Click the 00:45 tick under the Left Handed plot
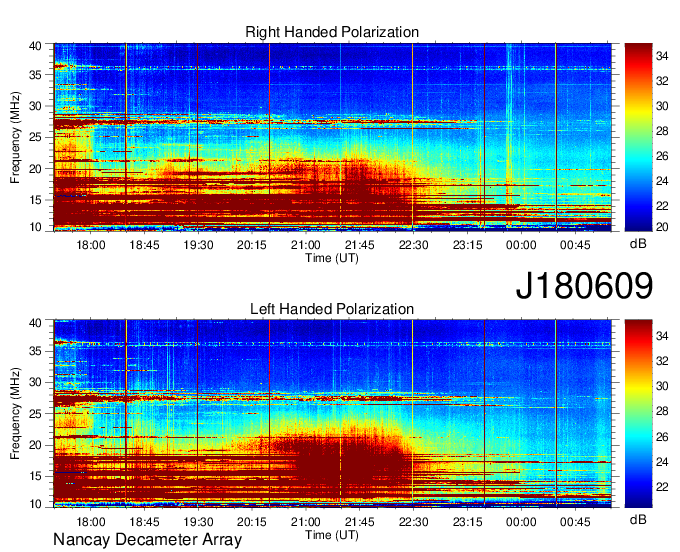This screenshot has height=552, width=680. tap(575, 522)
